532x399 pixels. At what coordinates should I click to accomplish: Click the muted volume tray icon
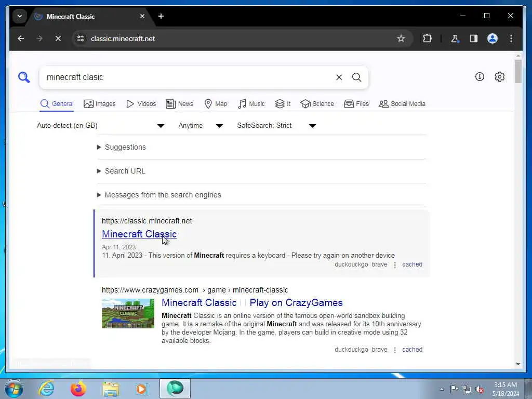[480, 389]
